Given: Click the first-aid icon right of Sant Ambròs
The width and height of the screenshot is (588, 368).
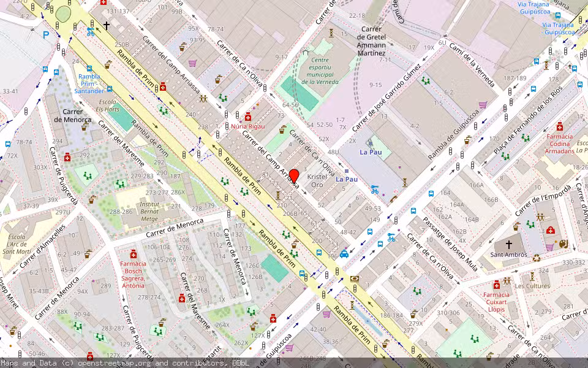Looking at the screenshot, I should pyautogui.click(x=551, y=230).
